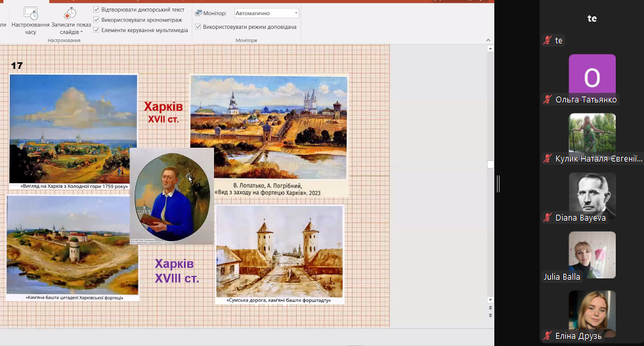The height and width of the screenshot is (346, 644).
Task: Click Julia Balla's participant tile
Action: tap(592, 255)
